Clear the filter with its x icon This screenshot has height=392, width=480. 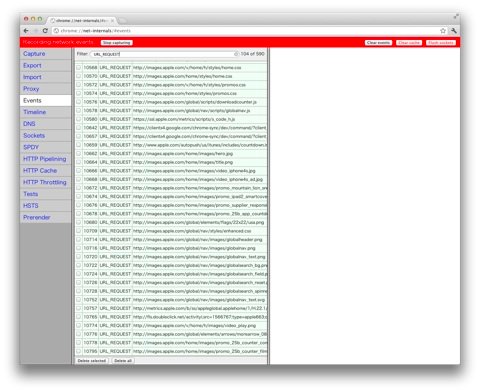coord(236,54)
